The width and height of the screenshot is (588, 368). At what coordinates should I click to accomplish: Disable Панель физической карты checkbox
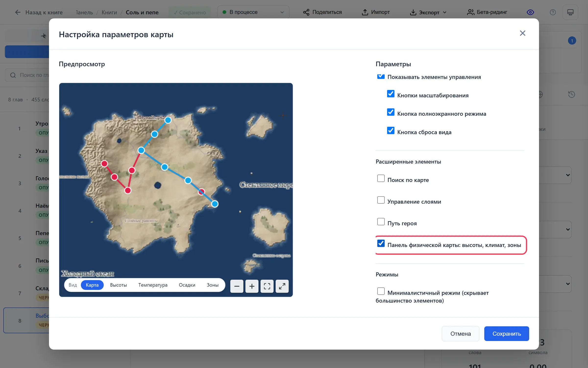point(381,243)
